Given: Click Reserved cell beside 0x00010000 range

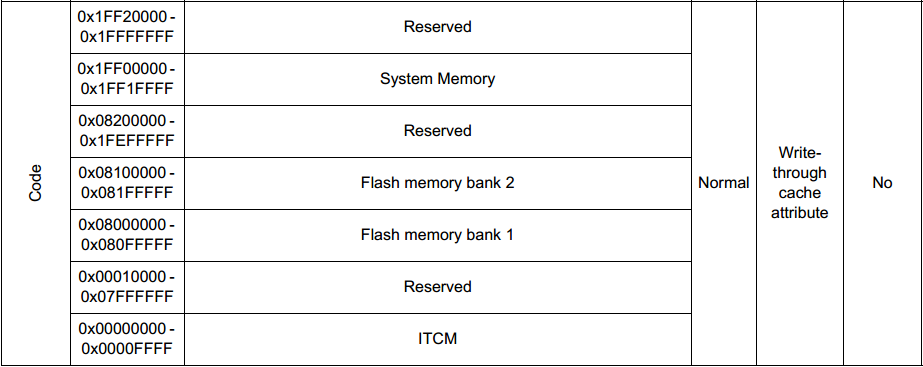Looking at the screenshot, I should click(x=437, y=287).
